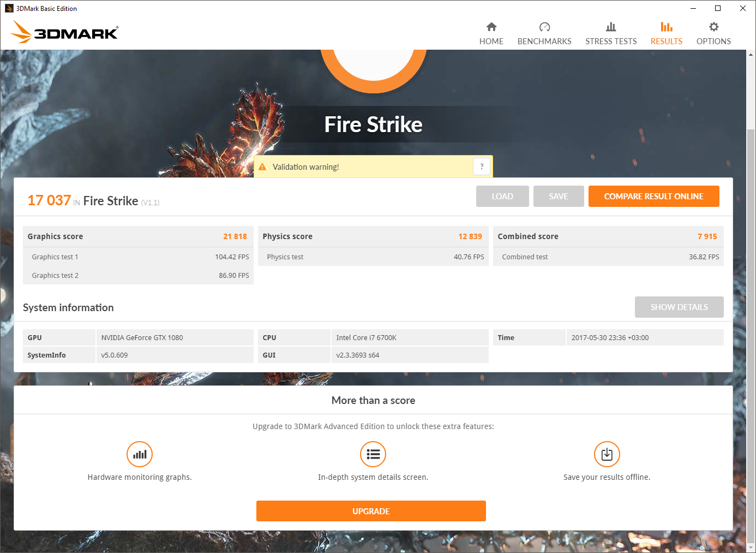756x553 pixels.
Task: Click the Graphics score label
Action: tap(55, 236)
